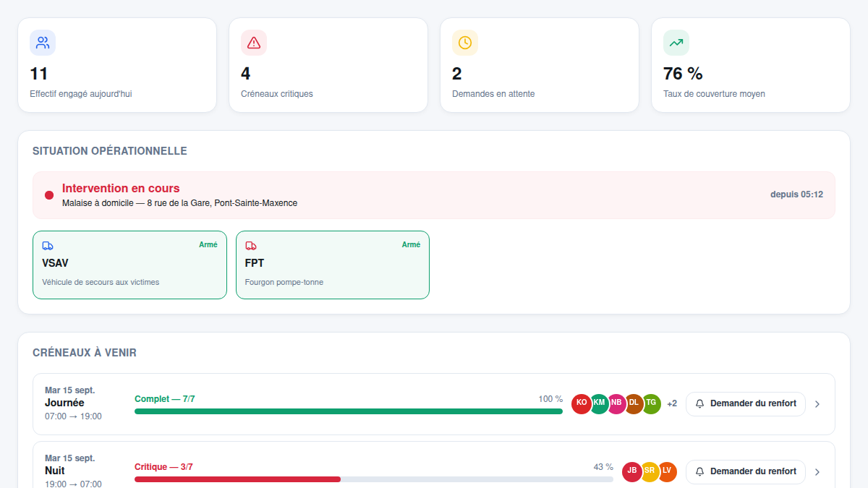Open the VSAV vehicle name
Viewport: 868px width, 488px height.
pyautogui.click(x=56, y=263)
